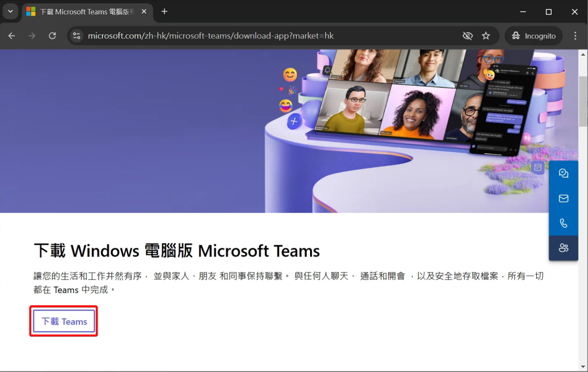Select the browser tab close icon
Viewport: 588px width, 372px height.
144,11
